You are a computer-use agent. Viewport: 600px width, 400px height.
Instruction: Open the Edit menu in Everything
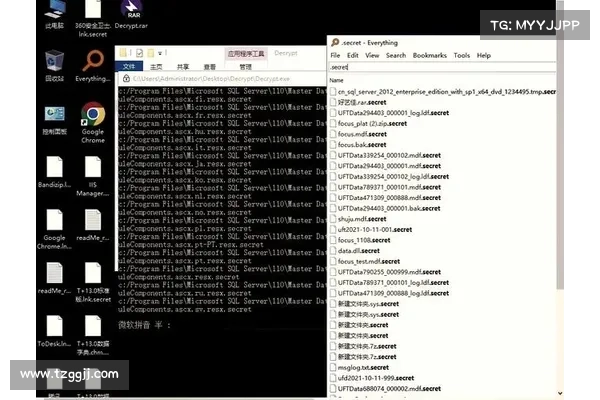[352, 56]
